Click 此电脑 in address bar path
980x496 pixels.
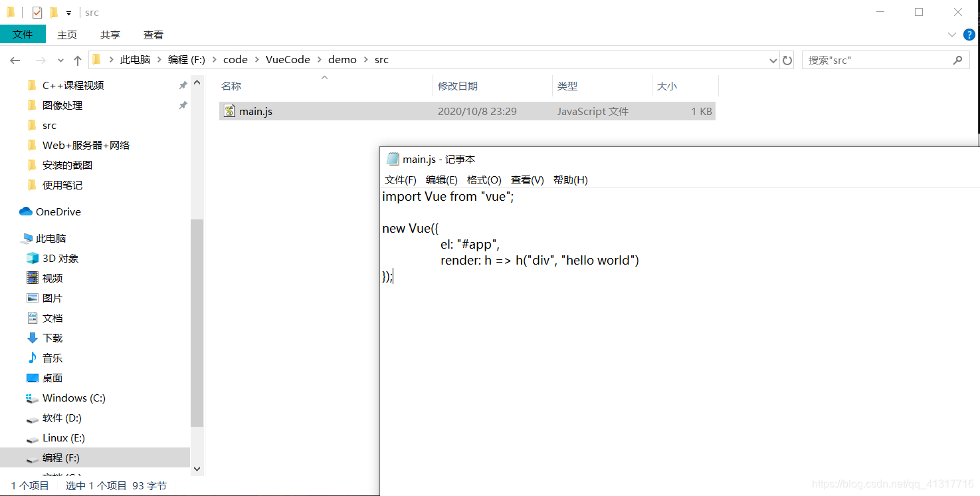click(x=136, y=60)
